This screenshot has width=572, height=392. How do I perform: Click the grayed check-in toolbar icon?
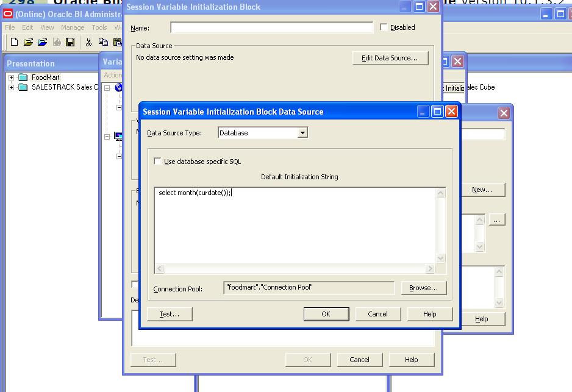(x=57, y=42)
